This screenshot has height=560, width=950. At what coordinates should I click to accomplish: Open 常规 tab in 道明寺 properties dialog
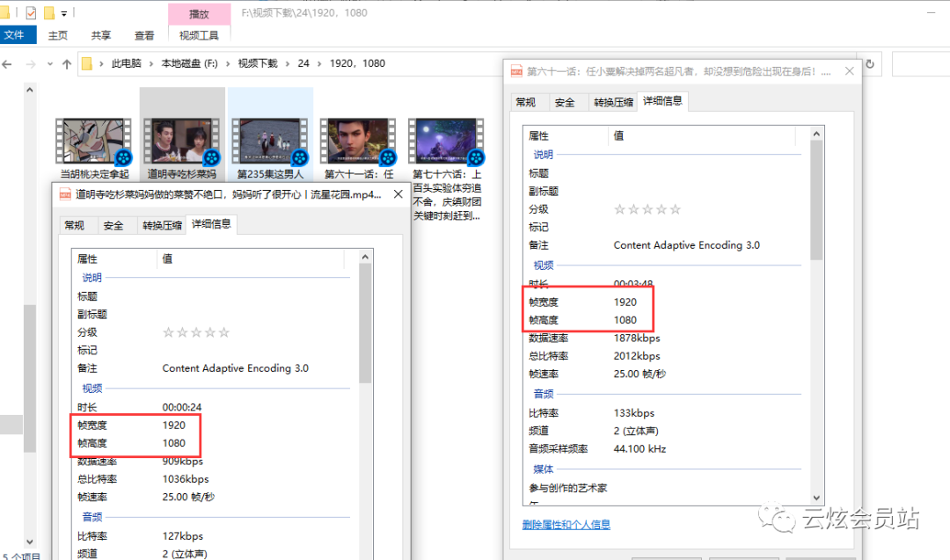(x=75, y=225)
